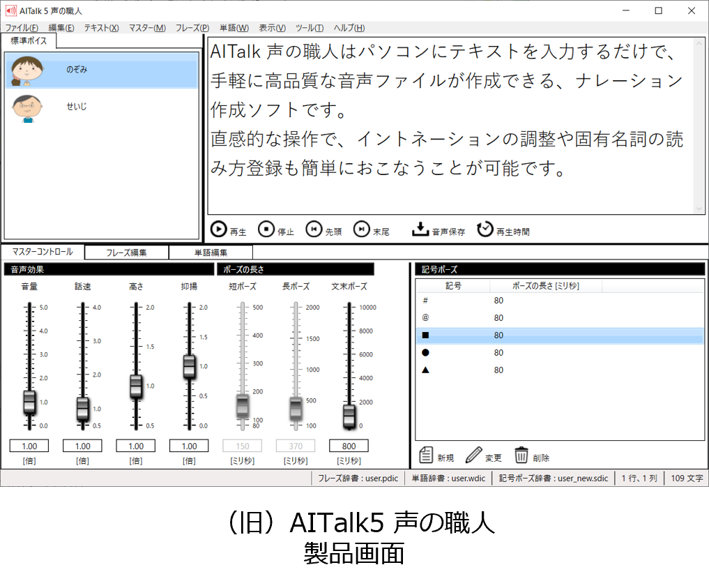Screen dimensions: 709x588
Task: Jump to end with the 末尾 icon
Action: coord(362,229)
